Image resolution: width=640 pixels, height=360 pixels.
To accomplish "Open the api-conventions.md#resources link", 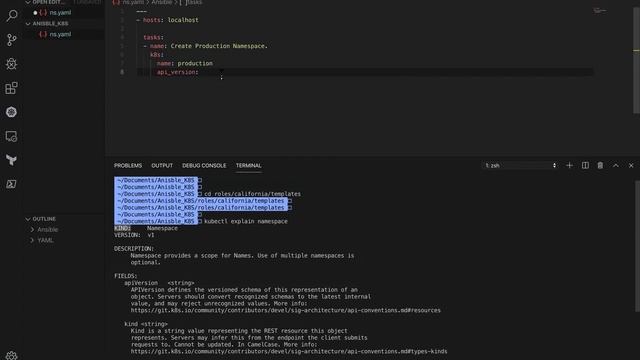I will [285, 311].
